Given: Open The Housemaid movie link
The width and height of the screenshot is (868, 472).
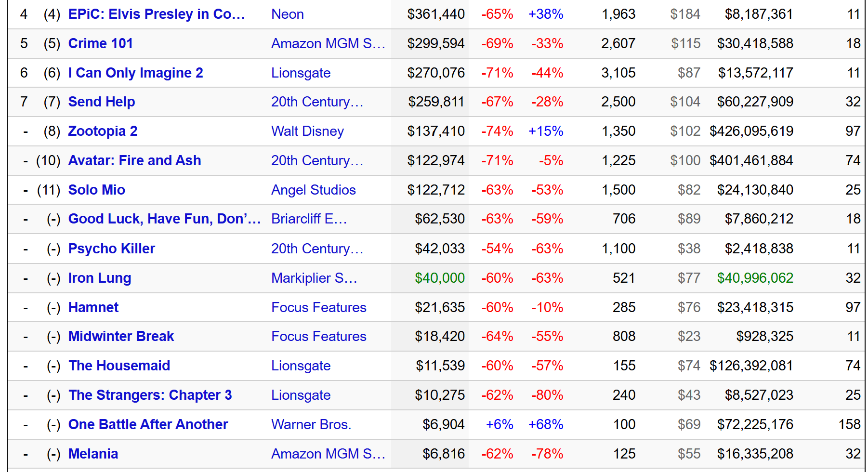Looking at the screenshot, I should [x=119, y=366].
